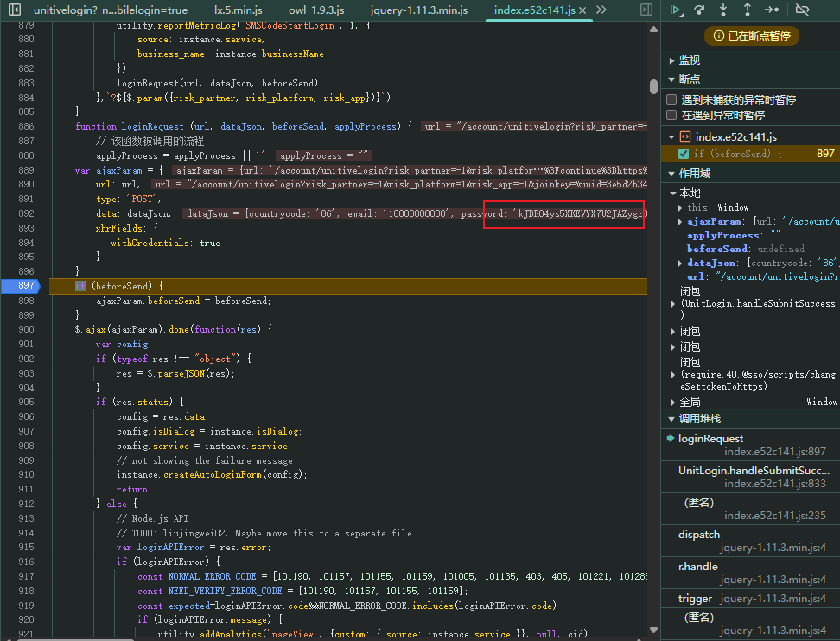Expand the 全局 global scope
Viewport: 840px width, 641px height.
(x=673, y=403)
